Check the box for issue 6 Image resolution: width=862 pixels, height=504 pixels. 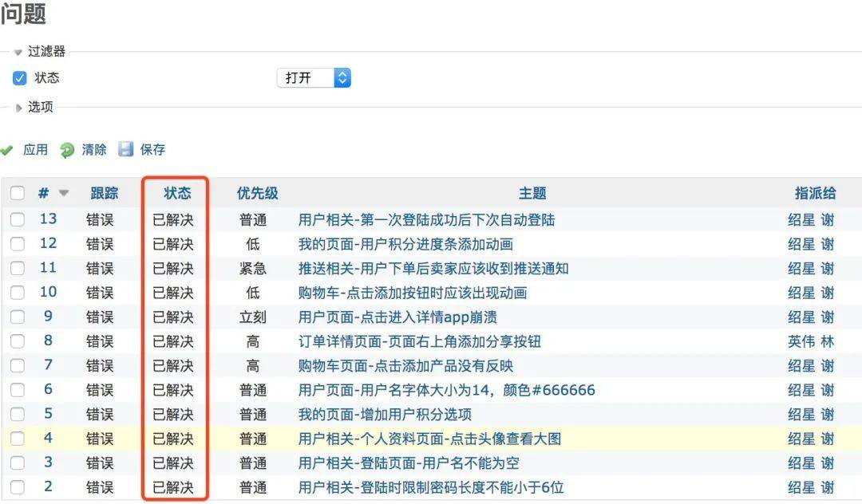[18, 390]
